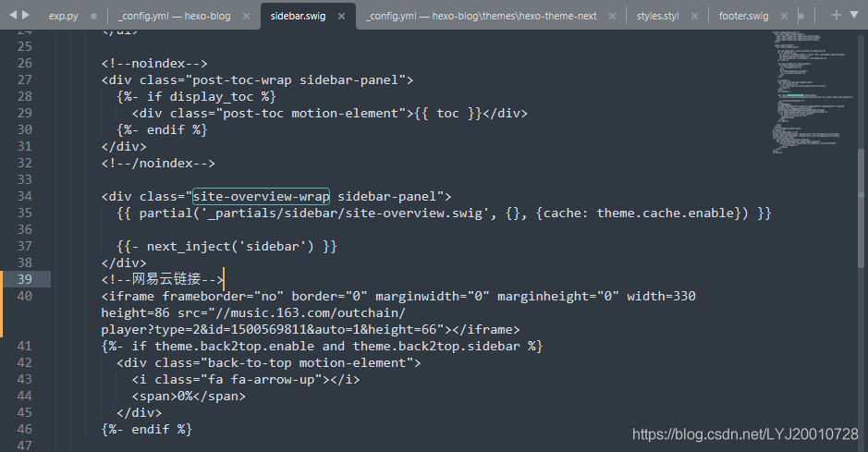Screen dimensions: 868x452
Task: Close the footer.swig tab
Action: pyautogui.click(x=784, y=16)
